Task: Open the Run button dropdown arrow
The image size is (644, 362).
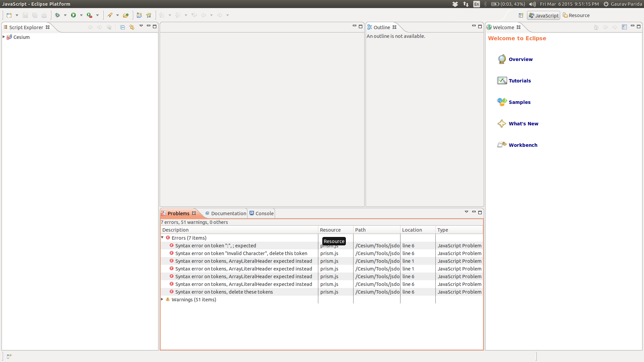Action: pyautogui.click(x=81, y=15)
